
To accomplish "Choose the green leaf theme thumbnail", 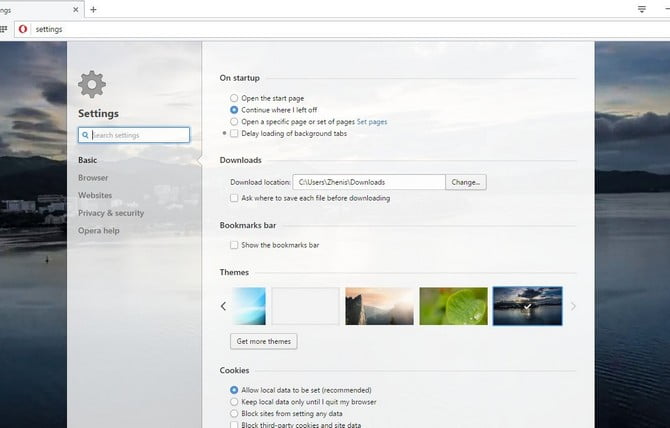I will [453, 306].
